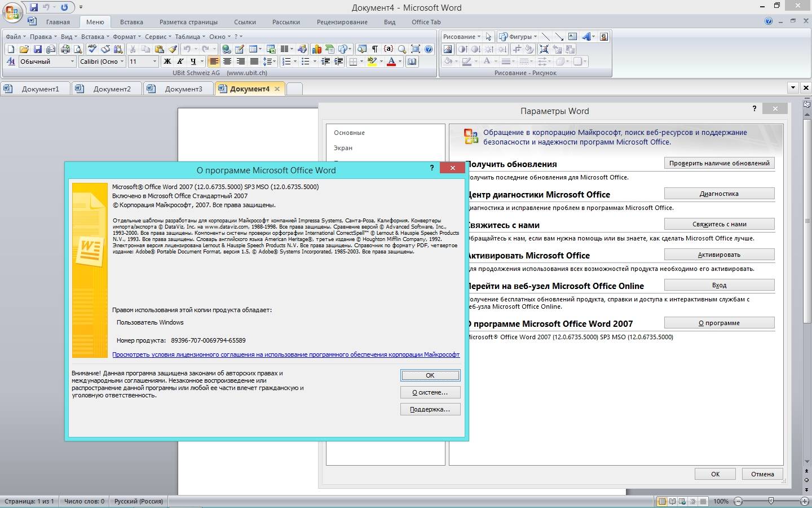
Task: Open the Сервис menu
Action: pos(158,37)
